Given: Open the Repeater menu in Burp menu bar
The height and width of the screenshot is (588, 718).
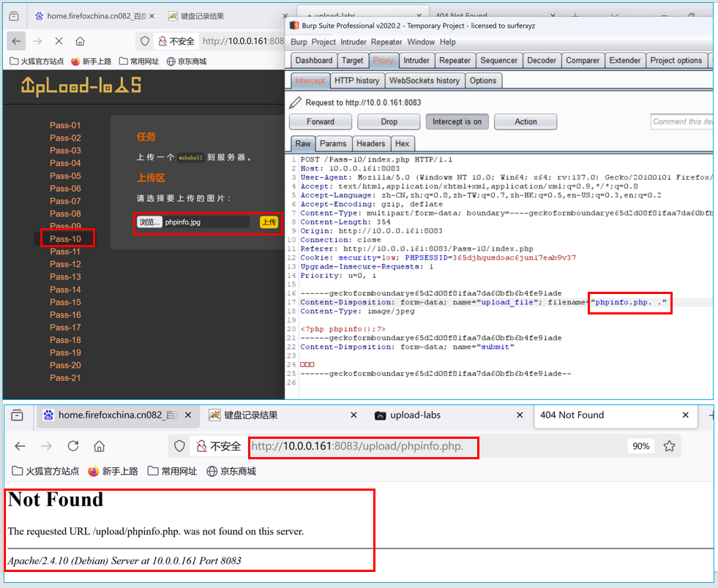Looking at the screenshot, I should click(x=386, y=42).
